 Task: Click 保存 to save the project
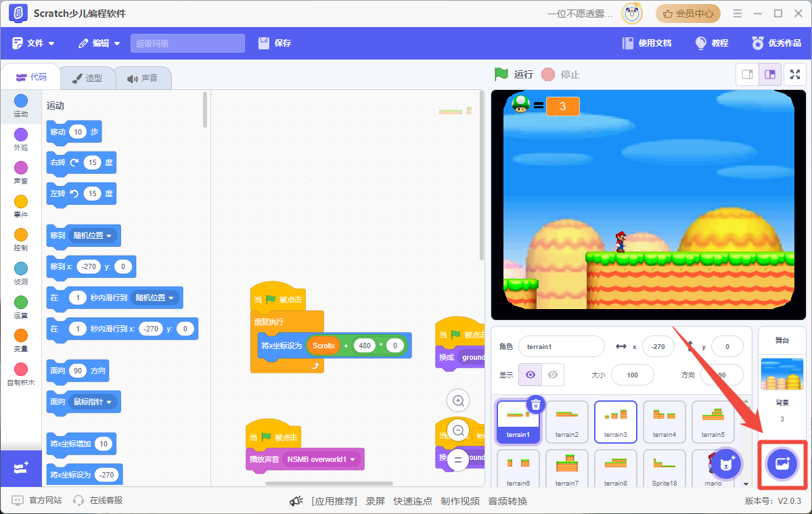[x=275, y=43]
